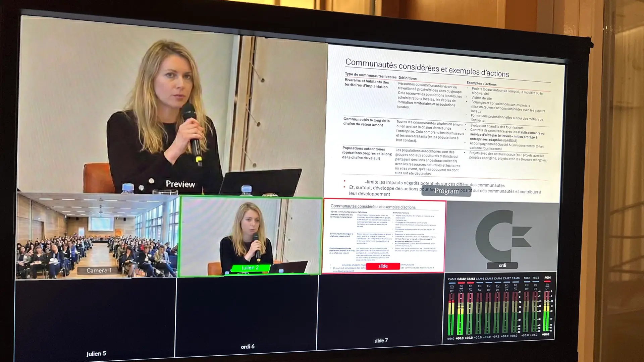Click the red slide source thumbnail
644x362 pixels.
tap(384, 237)
